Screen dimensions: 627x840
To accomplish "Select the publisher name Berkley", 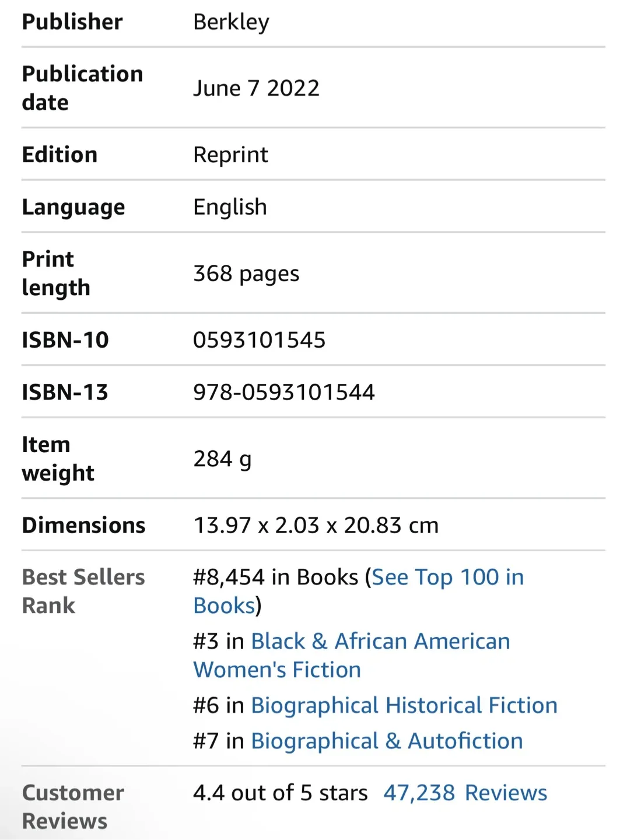I will pos(231,22).
